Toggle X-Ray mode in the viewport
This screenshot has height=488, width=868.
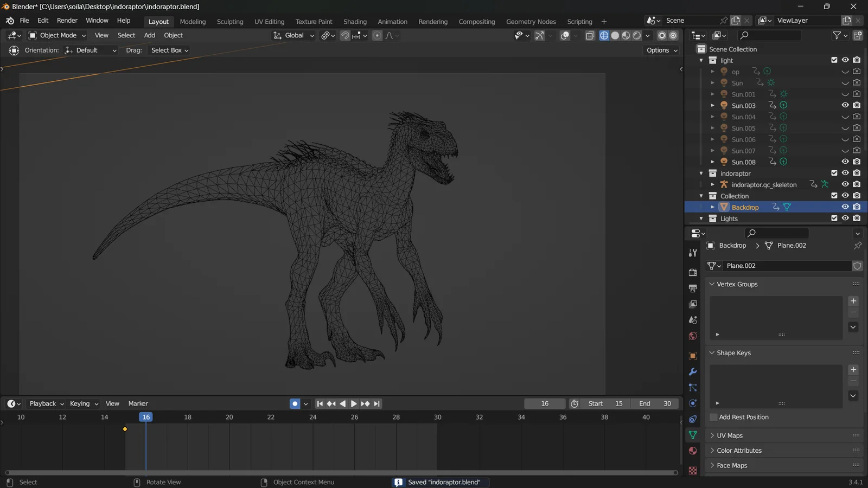[590, 35]
